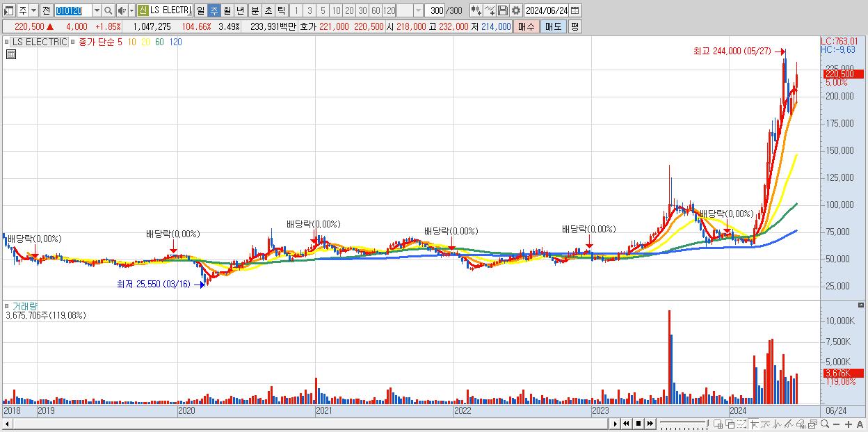Click the rewind button on replay bar
The image size is (868, 432).
[x=626, y=424]
